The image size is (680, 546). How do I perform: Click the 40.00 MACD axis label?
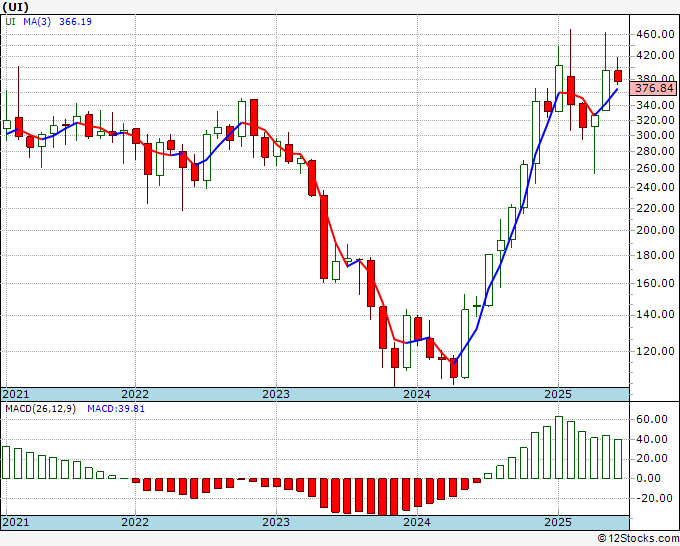651,439
